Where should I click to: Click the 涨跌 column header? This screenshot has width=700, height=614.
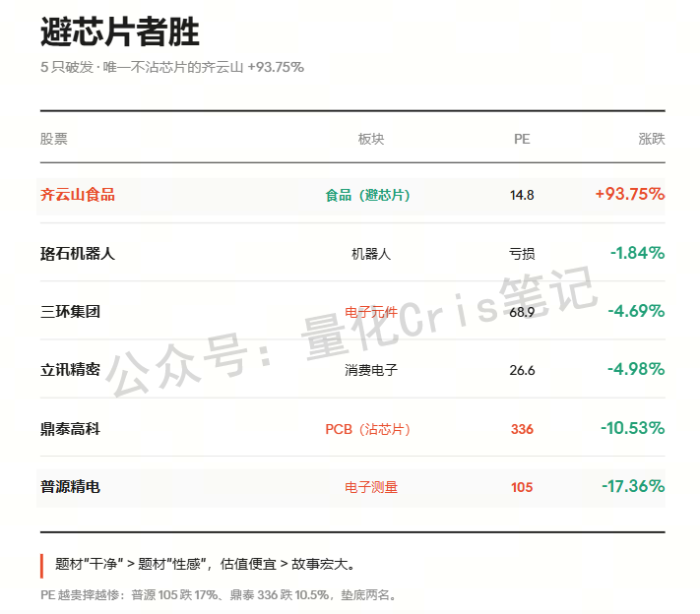(x=652, y=139)
